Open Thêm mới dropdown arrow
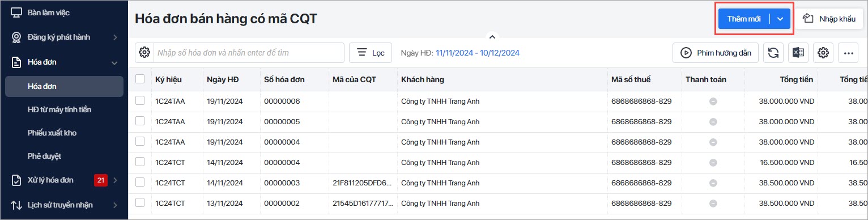This screenshot has width=868, height=220. pos(780,19)
